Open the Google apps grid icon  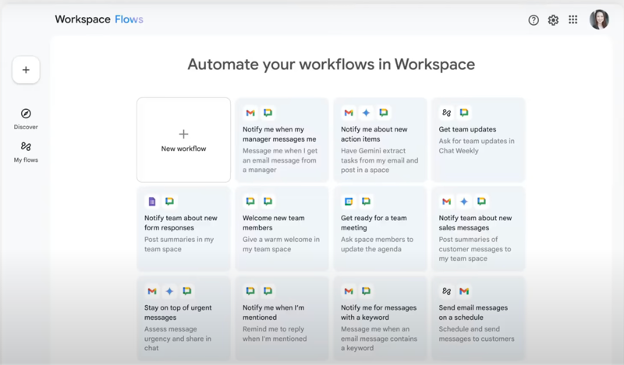(573, 20)
